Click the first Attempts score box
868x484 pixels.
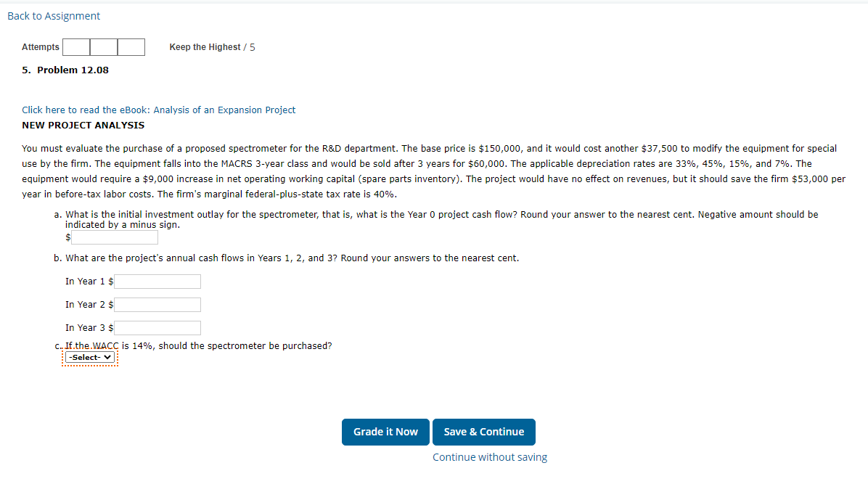pos(75,46)
